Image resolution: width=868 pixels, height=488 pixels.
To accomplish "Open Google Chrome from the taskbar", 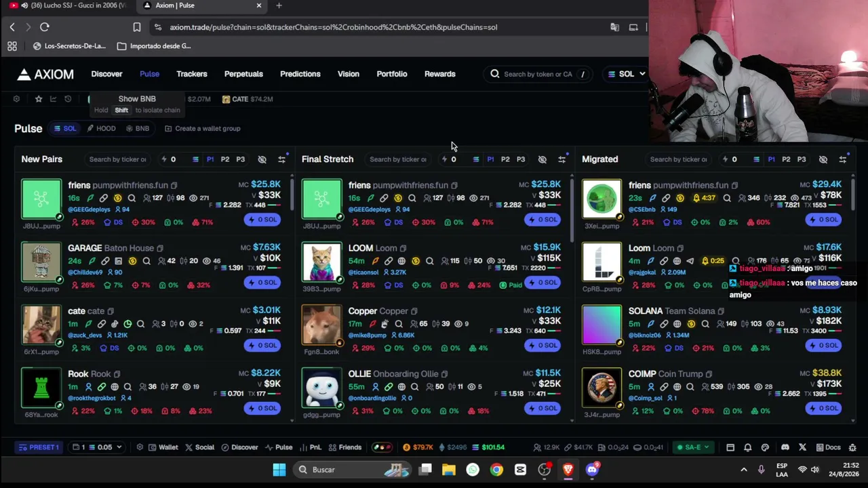I will tap(497, 470).
